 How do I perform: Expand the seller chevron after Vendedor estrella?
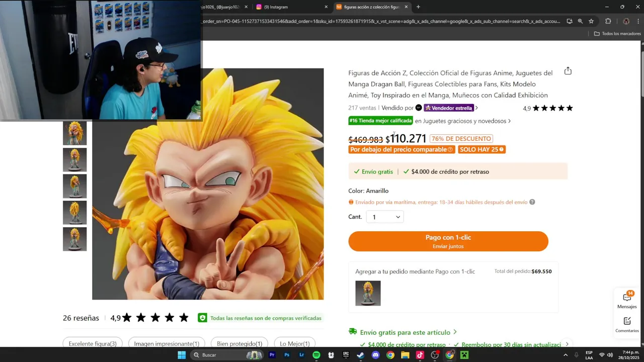[x=476, y=108]
